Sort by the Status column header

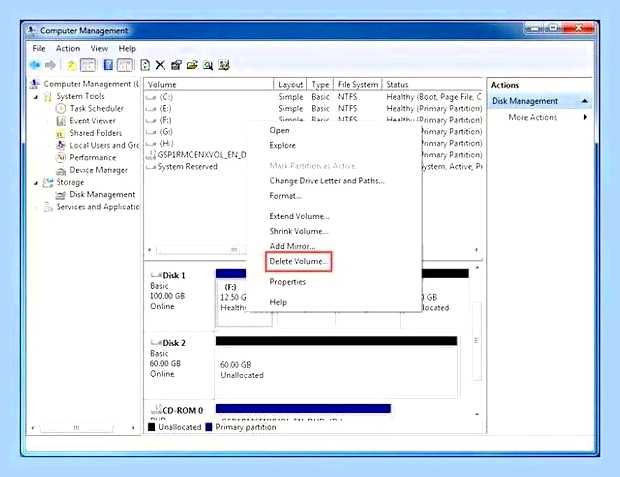tap(433, 85)
